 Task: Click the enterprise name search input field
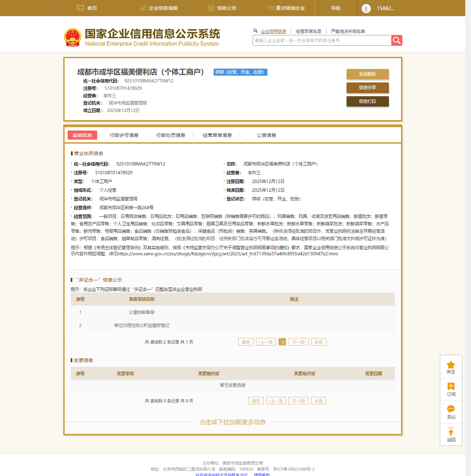[322, 40]
